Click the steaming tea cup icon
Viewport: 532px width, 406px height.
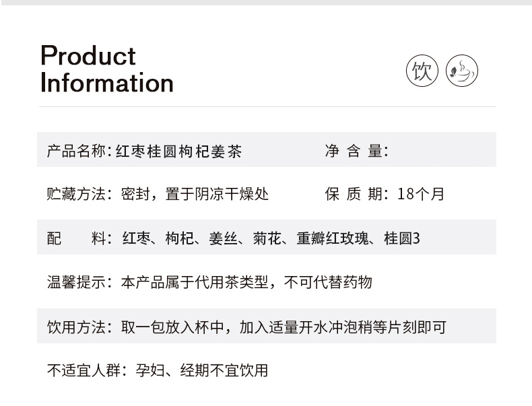462,71
